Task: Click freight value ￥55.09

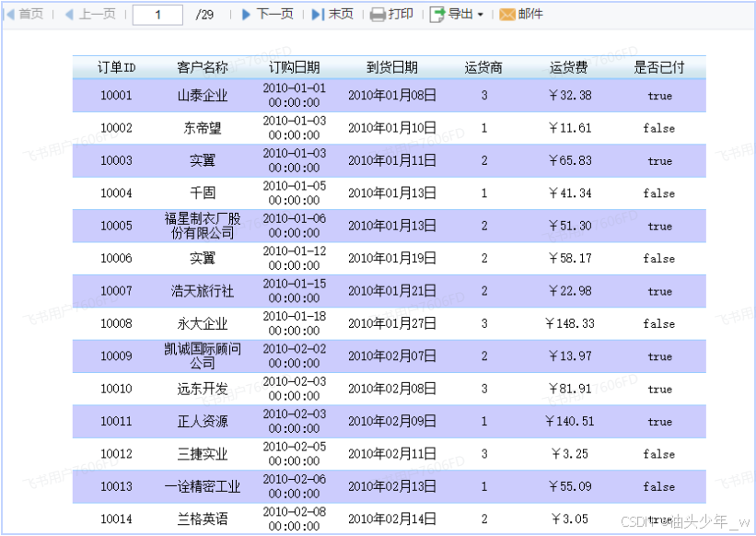Action: click(x=570, y=486)
